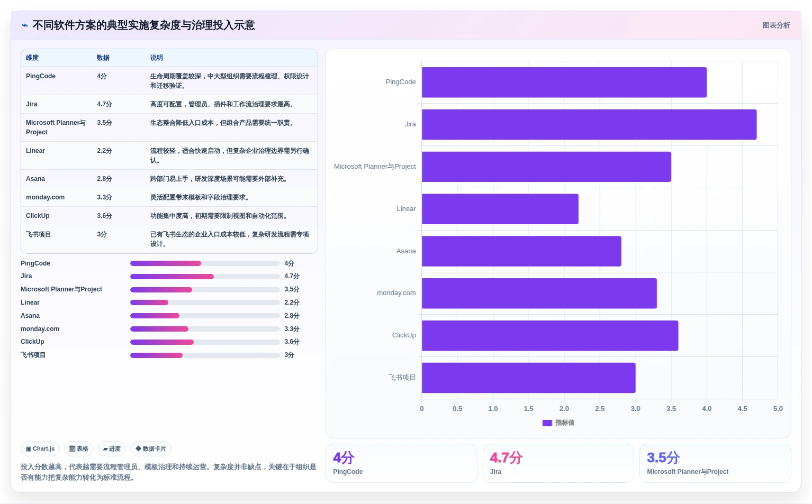The height and width of the screenshot is (504, 812).
Task: Click the 4分 PingCode summary card
Action: point(401,463)
